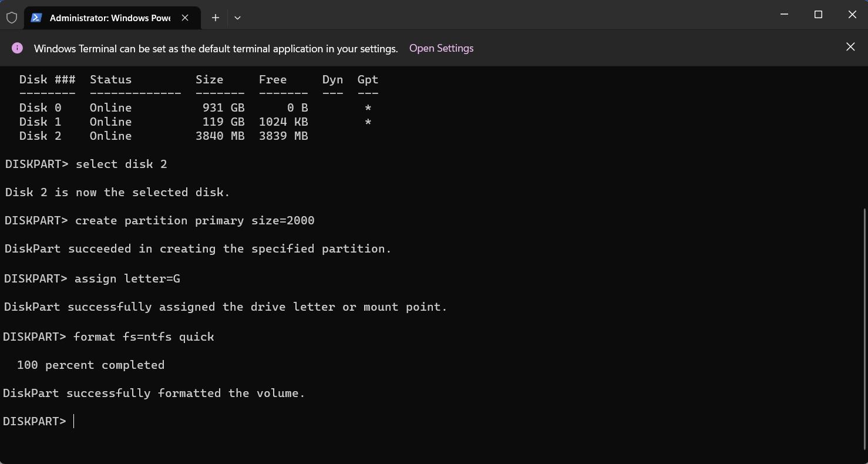Click the Open Settings link
This screenshot has width=868, height=464.
click(441, 48)
